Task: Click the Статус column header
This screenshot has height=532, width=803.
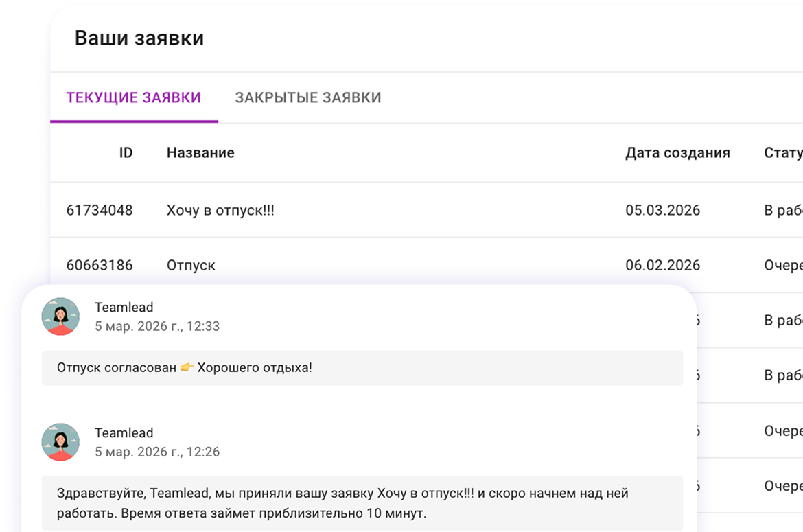Action: tap(782, 152)
